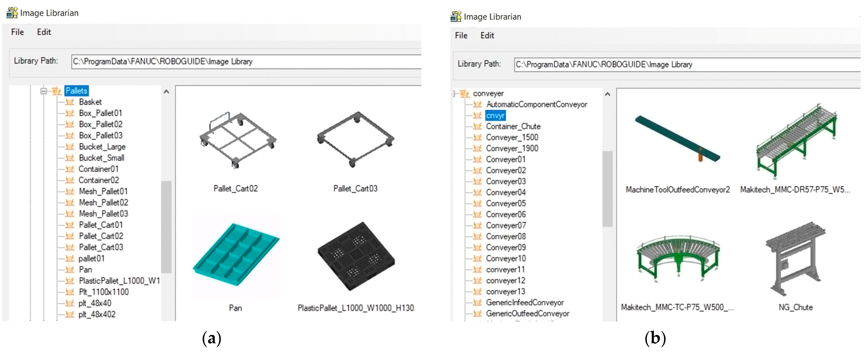Click the icon beside Basket tree entry
This screenshot has width=868, height=352.
[x=70, y=102]
